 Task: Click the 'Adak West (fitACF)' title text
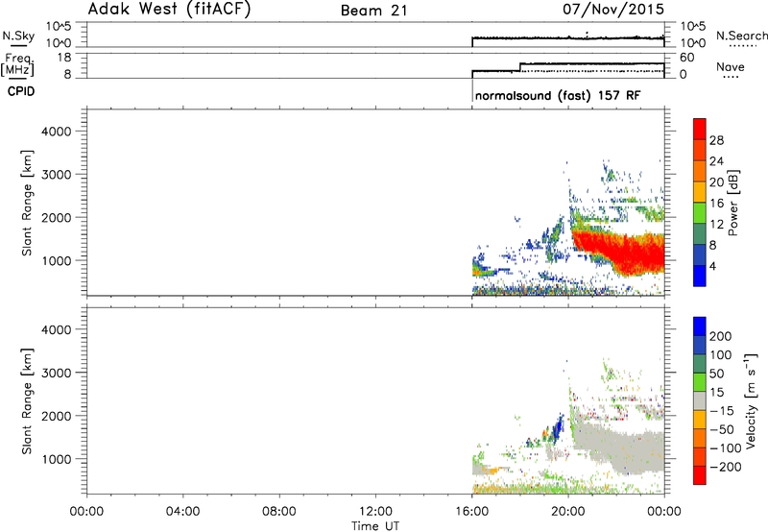170,10
